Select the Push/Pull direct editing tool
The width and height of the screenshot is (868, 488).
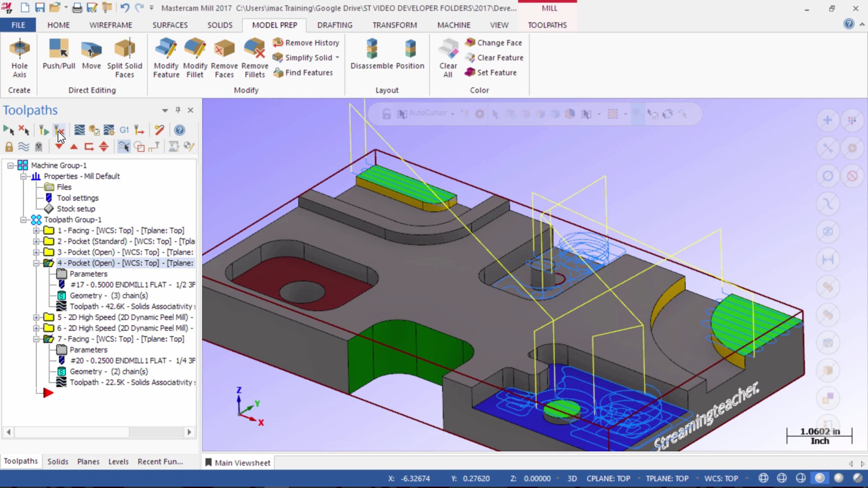pyautogui.click(x=58, y=57)
